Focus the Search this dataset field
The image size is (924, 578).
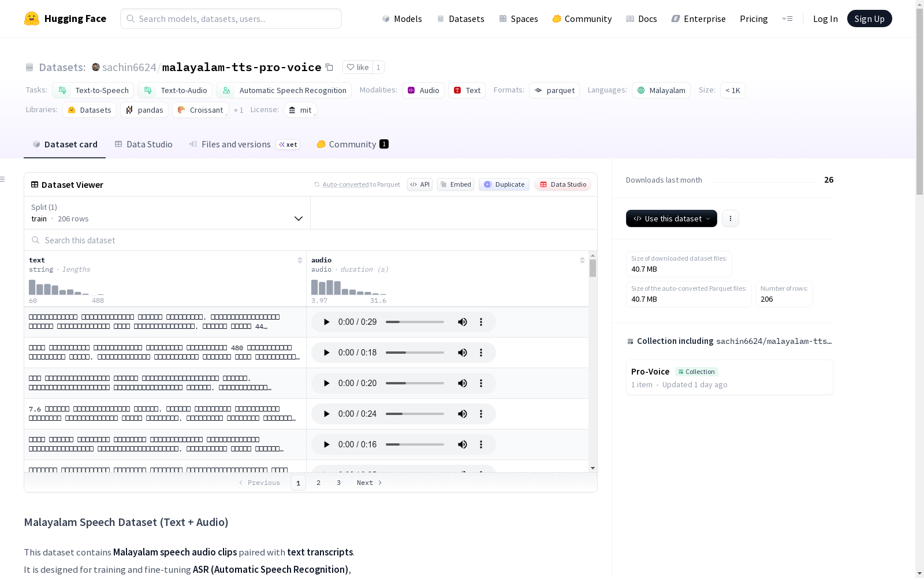click(311, 240)
